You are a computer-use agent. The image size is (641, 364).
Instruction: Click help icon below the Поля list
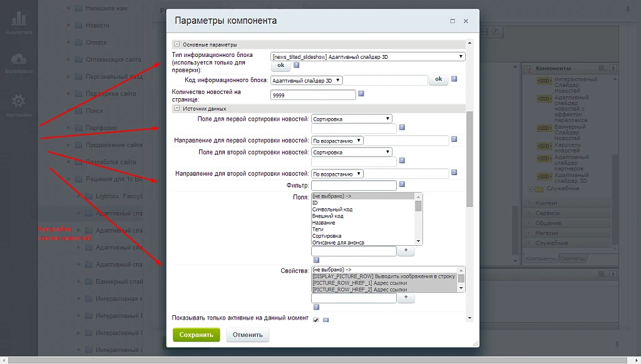(316, 260)
